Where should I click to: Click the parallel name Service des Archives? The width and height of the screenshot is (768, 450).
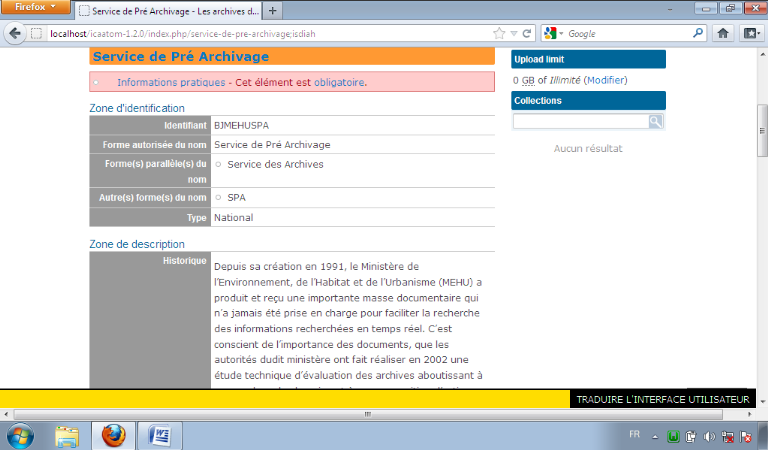coord(275,165)
